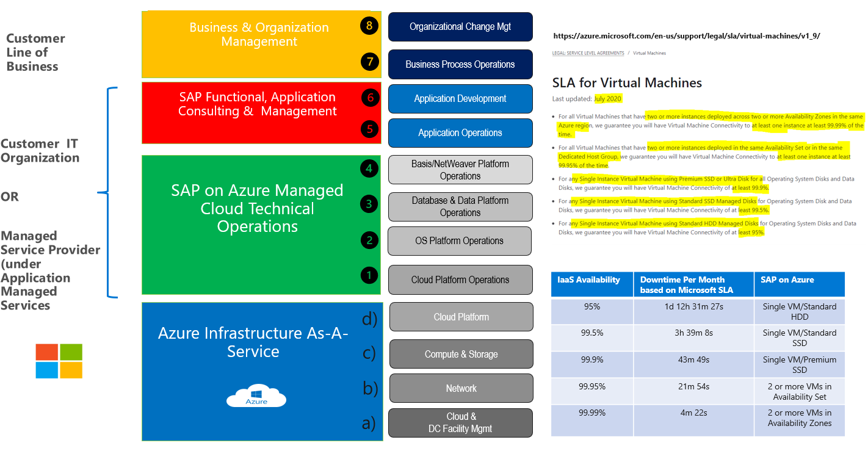Click the red number 6 badge
868x451 pixels.
pos(369,98)
